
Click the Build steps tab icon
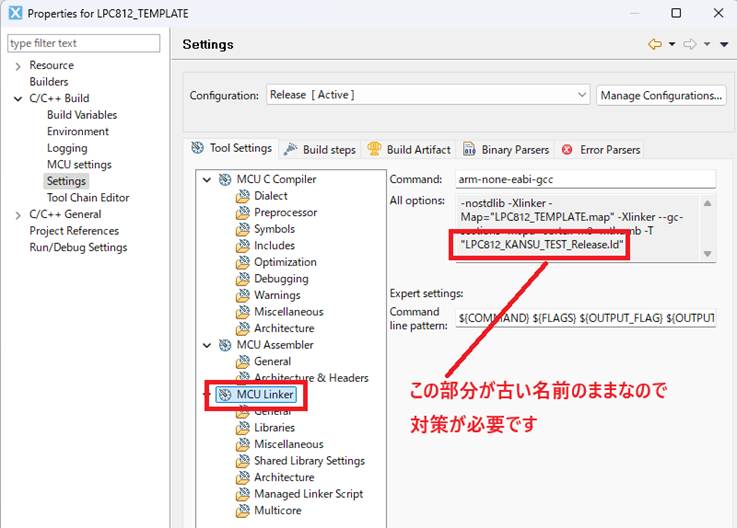pos(290,149)
